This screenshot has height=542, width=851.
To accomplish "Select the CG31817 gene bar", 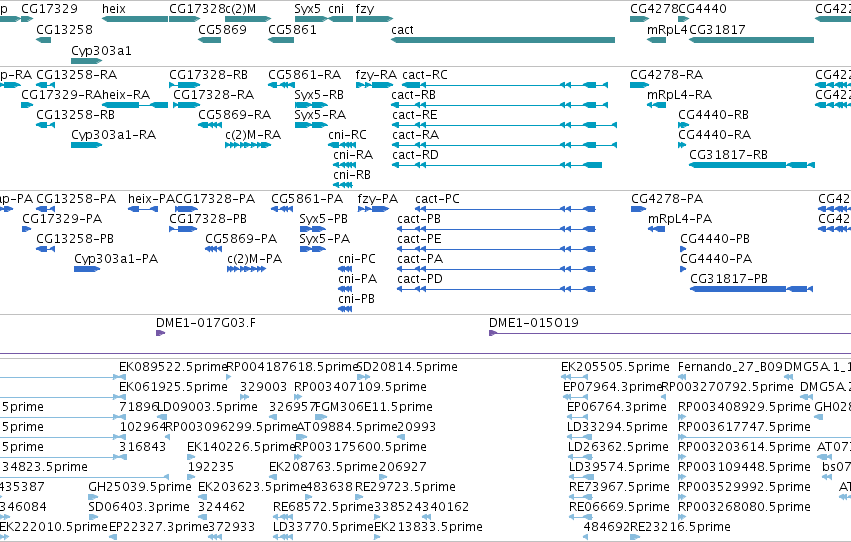I will (x=751, y=40).
